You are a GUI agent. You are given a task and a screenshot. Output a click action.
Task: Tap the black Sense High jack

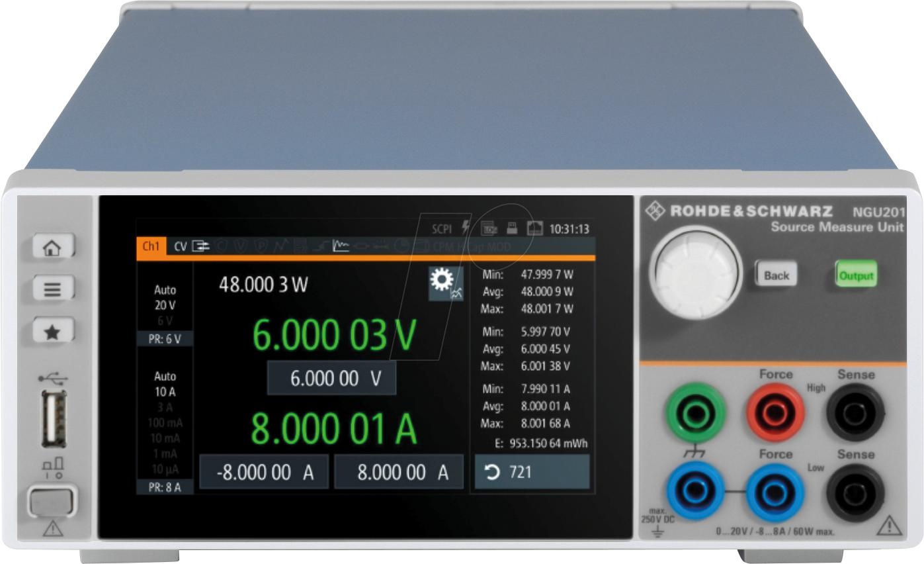tap(855, 414)
